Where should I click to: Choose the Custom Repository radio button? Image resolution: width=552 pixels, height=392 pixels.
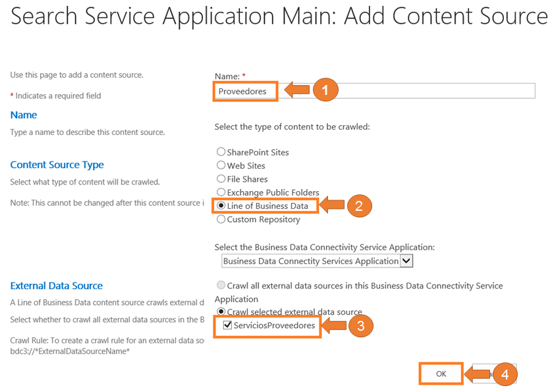[x=221, y=219]
